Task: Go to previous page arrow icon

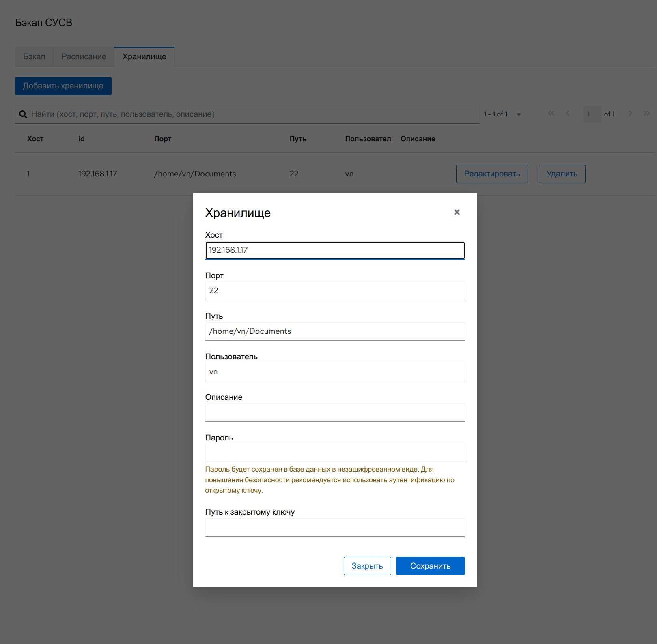Action: point(567,114)
